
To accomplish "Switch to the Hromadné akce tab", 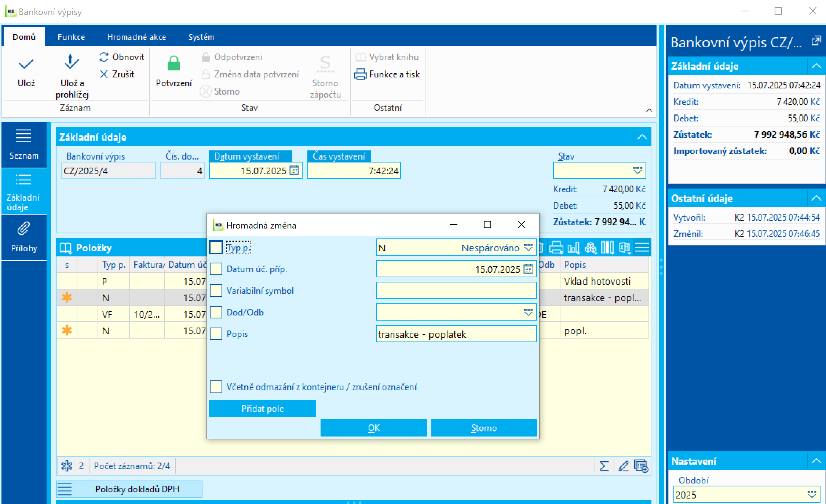I will tap(136, 37).
